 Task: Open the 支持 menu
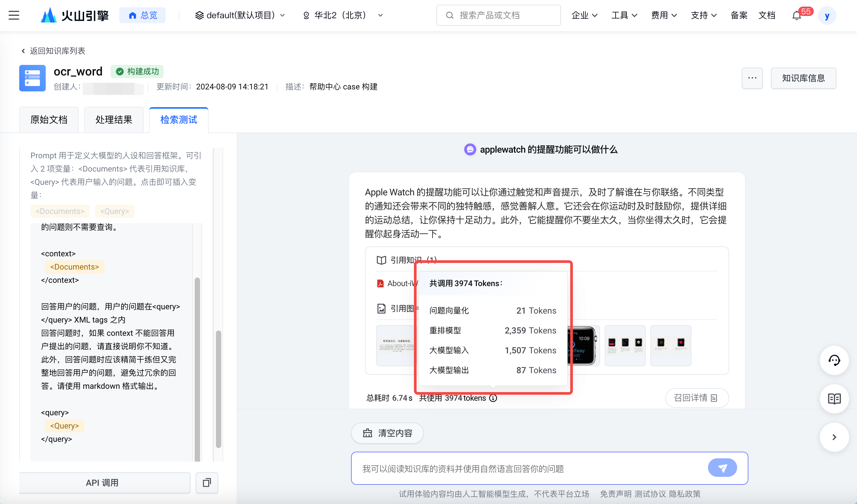point(704,15)
